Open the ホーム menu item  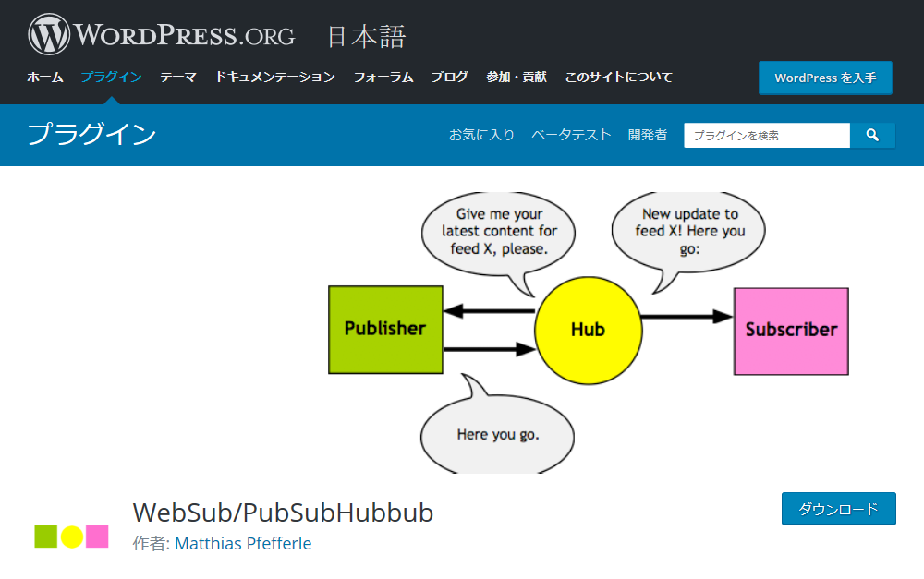tap(44, 78)
